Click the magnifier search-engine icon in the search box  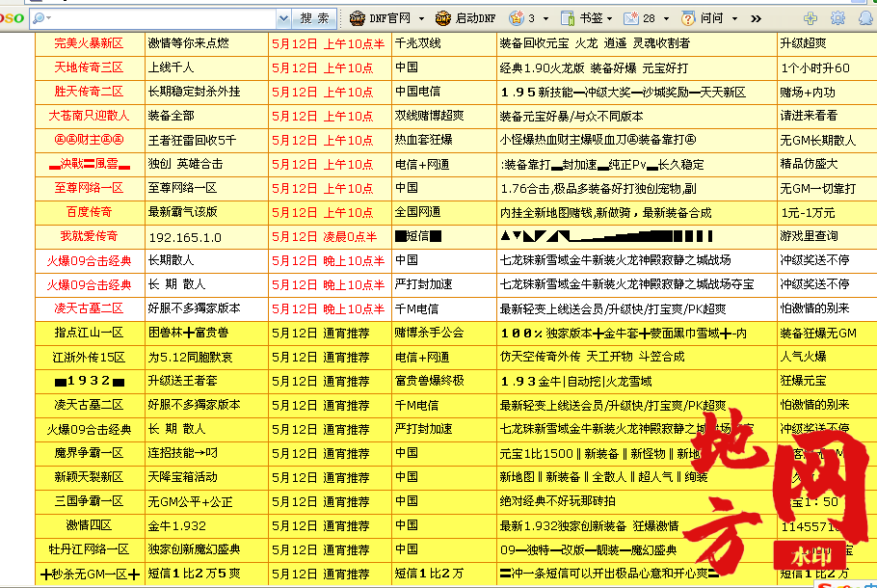coord(40,18)
